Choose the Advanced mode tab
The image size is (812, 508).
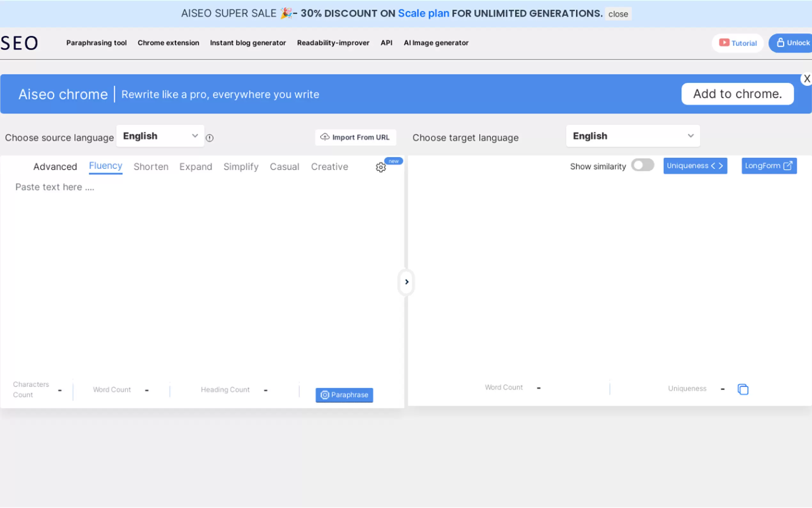(55, 167)
